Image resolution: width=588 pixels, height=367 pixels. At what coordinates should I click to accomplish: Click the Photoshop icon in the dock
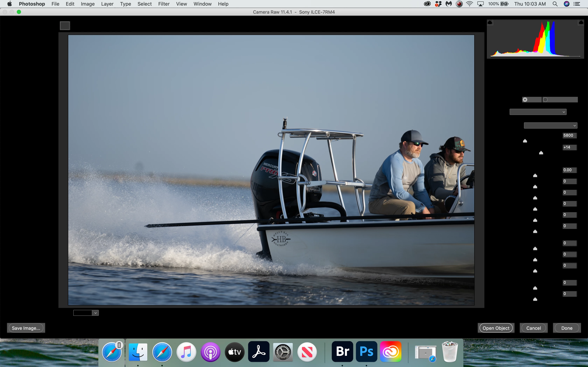[x=366, y=351]
